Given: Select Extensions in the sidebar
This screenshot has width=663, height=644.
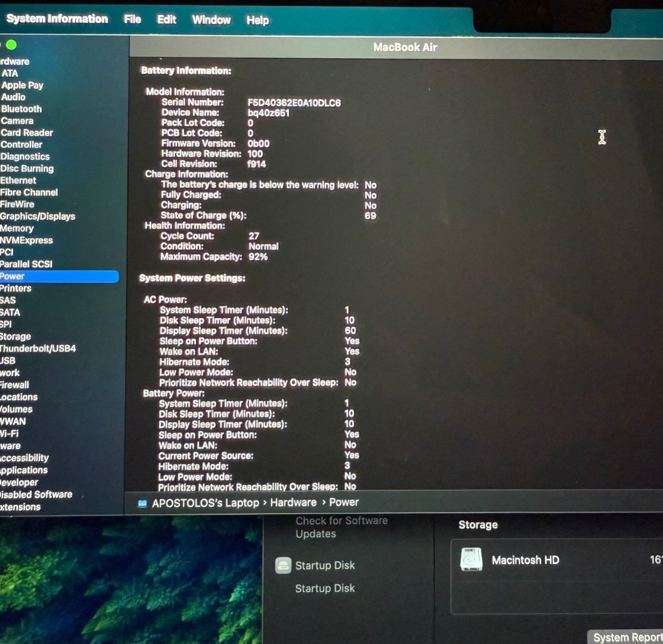Looking at the screenshot, I should [x=20, y=507].
